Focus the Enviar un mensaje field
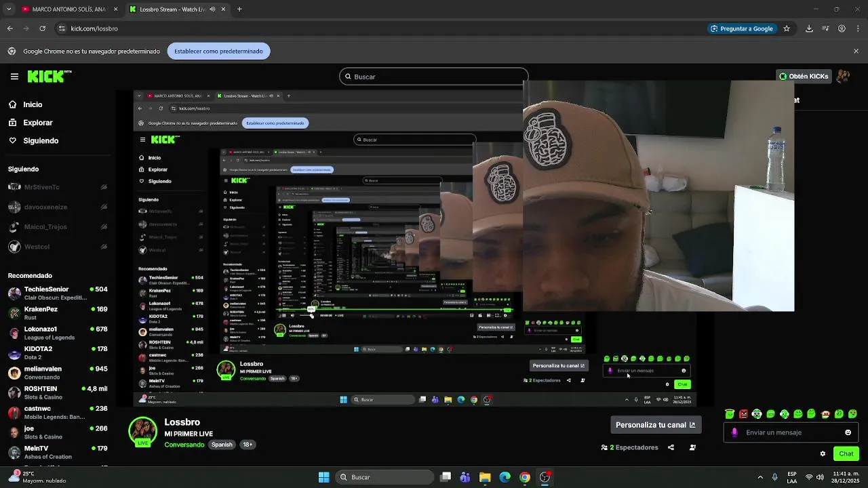The width and height of the screenshot is (868, 488). [791, 432]
